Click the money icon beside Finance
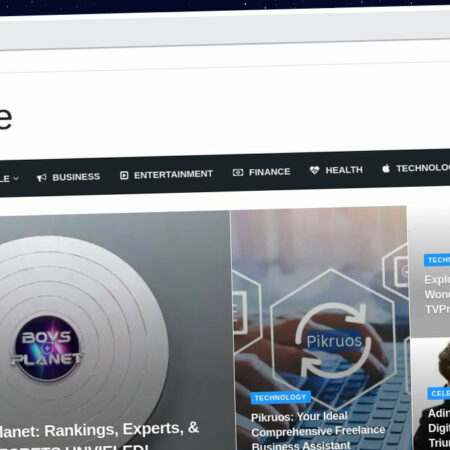 coord(238,172)
